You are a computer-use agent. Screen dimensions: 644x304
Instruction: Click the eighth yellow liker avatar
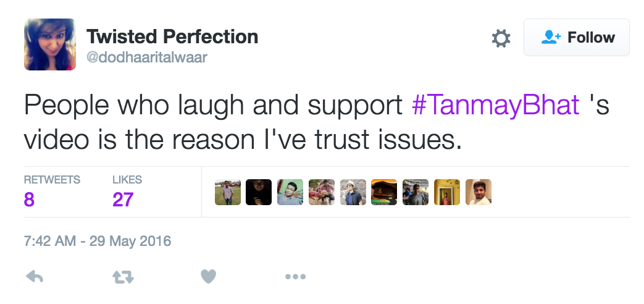[447, 192]
